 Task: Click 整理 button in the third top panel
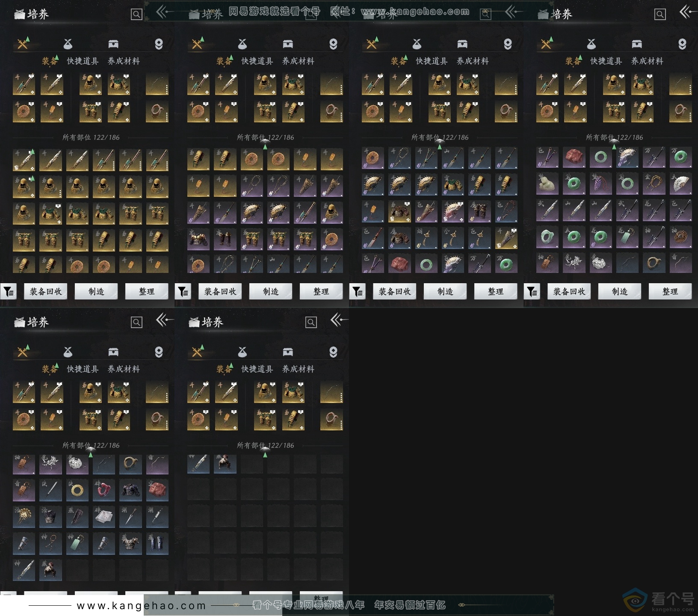496,291
